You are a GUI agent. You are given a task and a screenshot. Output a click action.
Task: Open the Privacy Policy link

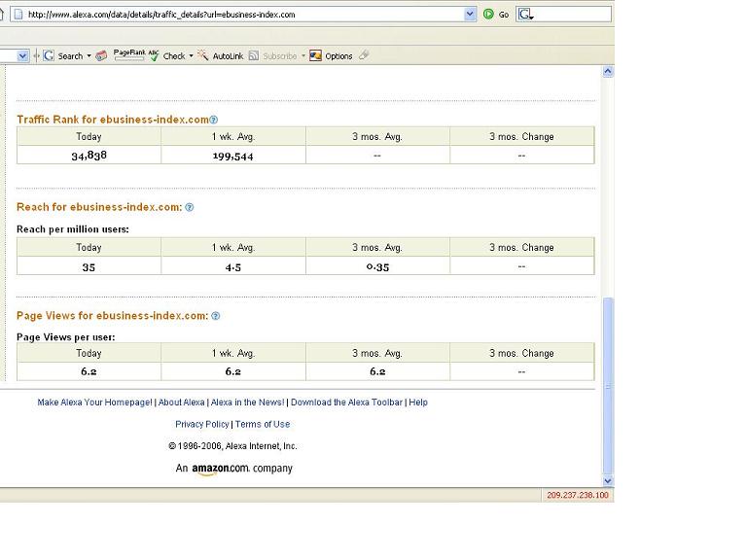[x=202, y=424]
